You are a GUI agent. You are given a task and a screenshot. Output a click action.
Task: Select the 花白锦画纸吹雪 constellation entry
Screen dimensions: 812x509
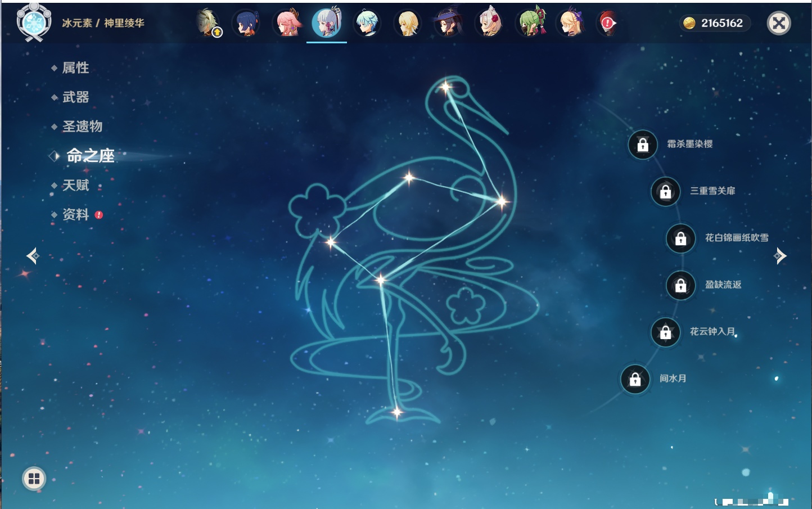pos(736,238)
